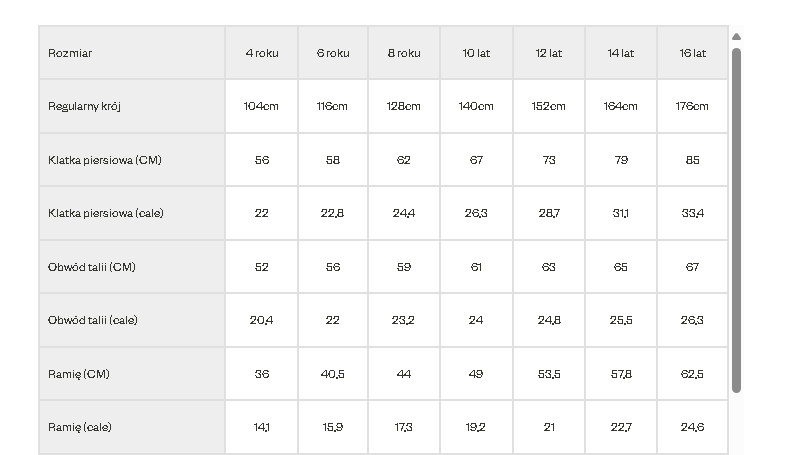Click the scrollbar up arrow
The image size is (786, 455).
click(736, 37)
